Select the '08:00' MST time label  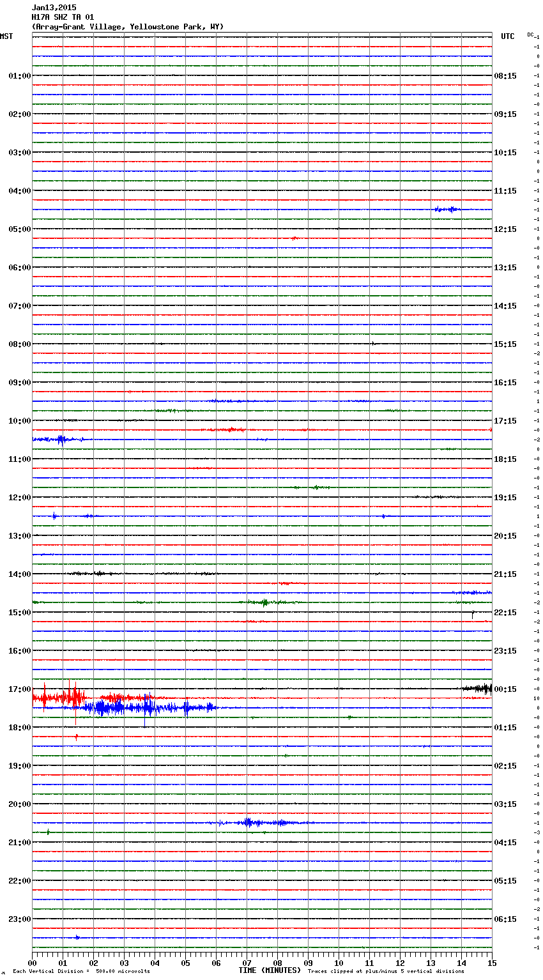coord(20,344)
